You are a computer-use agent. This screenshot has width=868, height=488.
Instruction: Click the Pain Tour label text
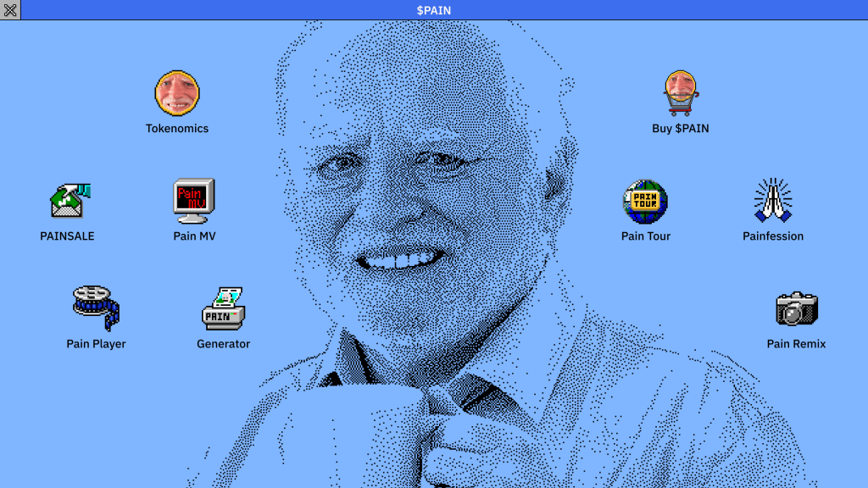tap(645, 236)
